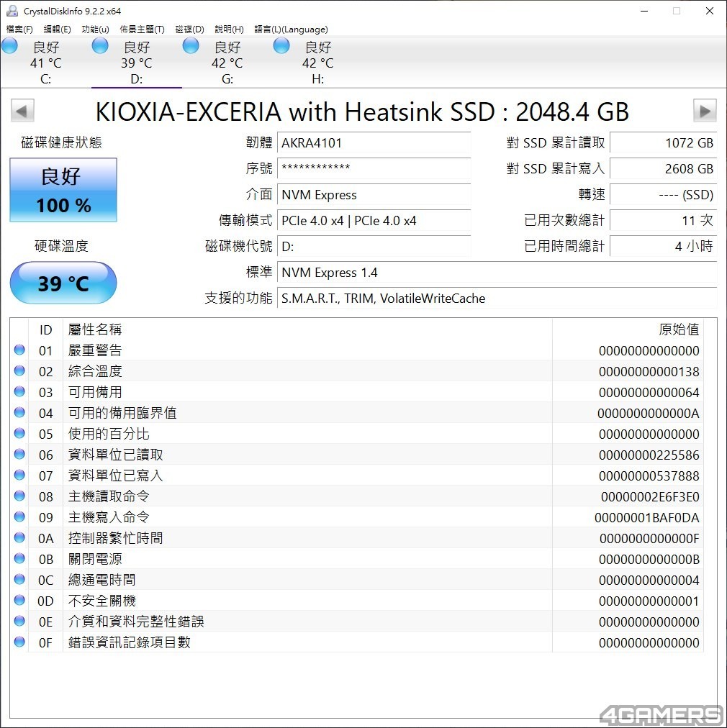Click the 硬碟溫度 label
727x728 pixels.
[61, 245]
